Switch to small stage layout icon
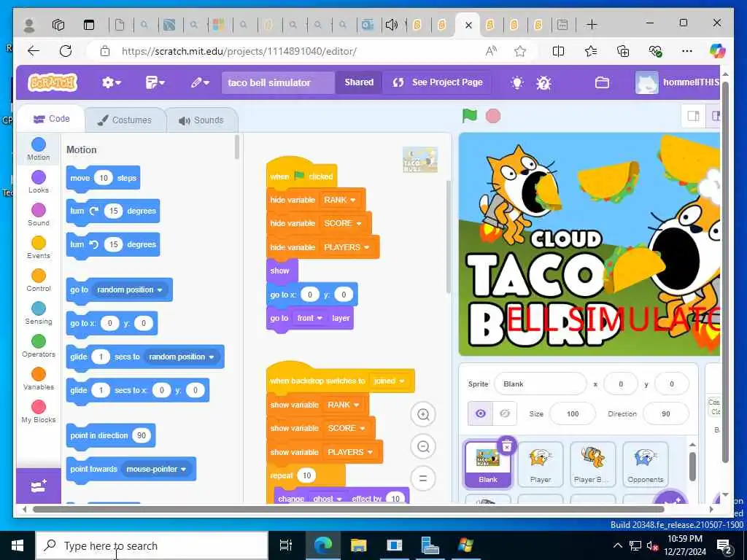The height and width of the screenshot is (560, 747). tap(693, 116)
